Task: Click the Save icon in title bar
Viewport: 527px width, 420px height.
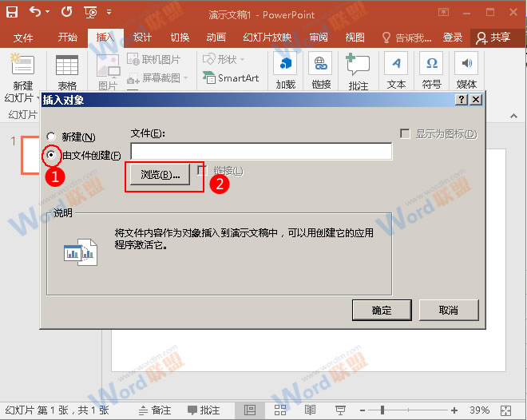Action: (x=13, y=13)
